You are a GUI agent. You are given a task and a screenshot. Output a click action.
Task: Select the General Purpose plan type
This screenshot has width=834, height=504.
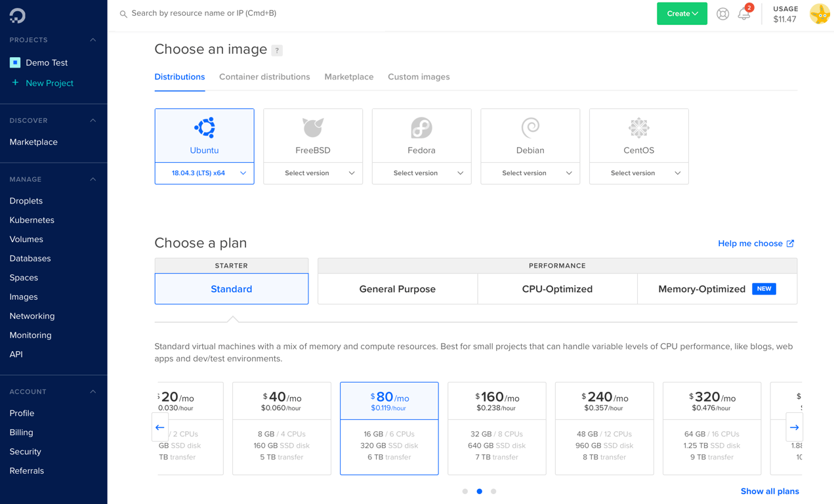tap(398, 289)
